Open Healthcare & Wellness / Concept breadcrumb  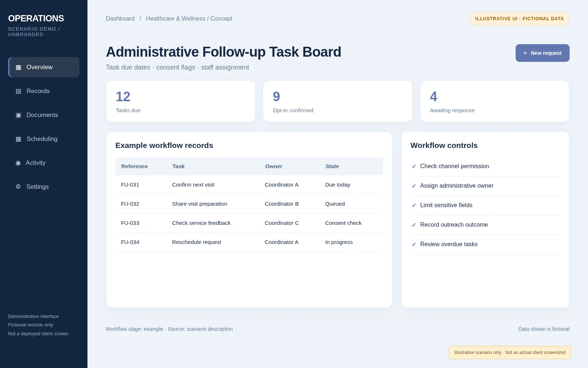click(x=189, y=18)
